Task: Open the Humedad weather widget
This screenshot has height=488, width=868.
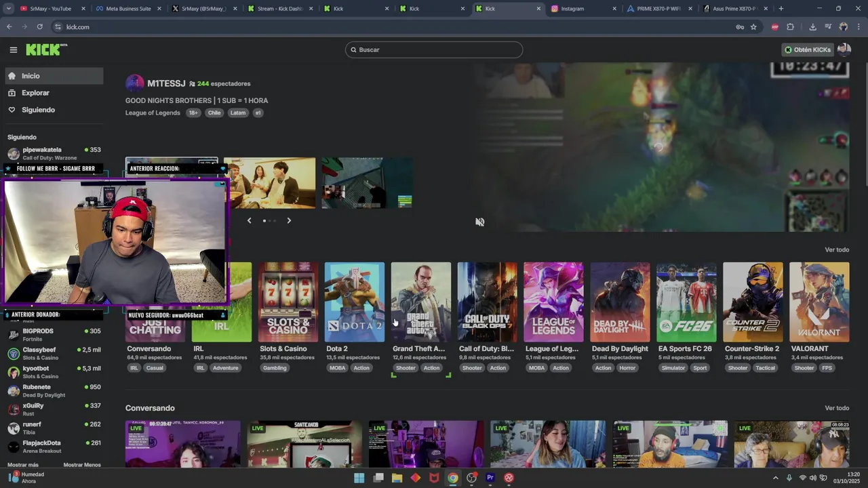Action: (27, 478)
